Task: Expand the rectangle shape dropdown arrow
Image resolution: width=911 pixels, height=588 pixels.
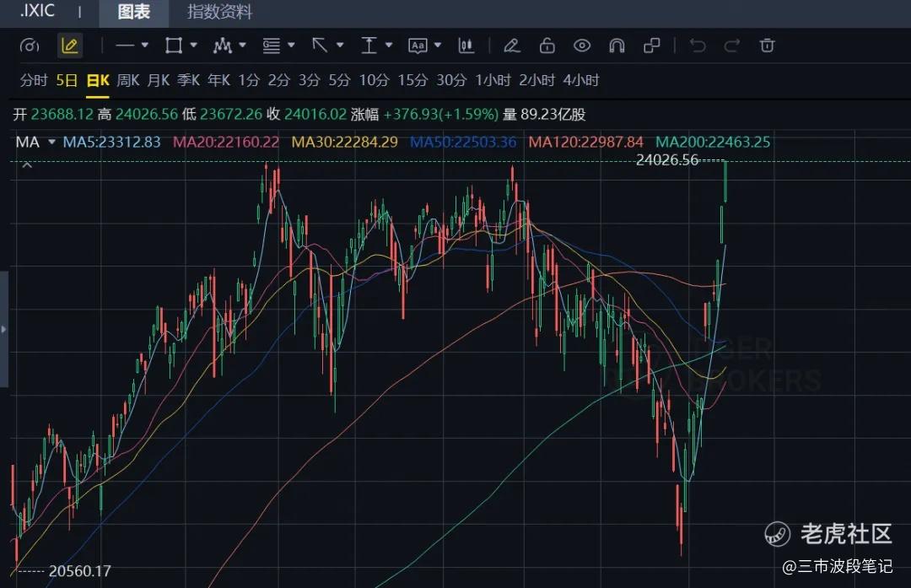Action: tap(193, 45)
